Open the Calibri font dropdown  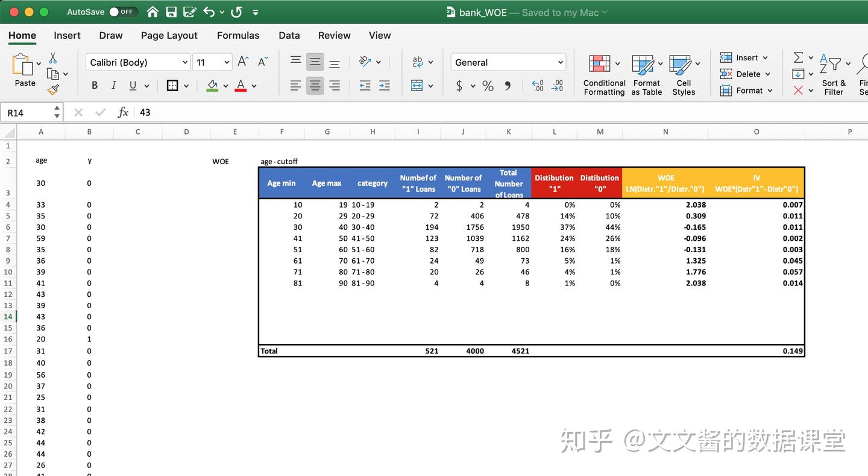coord(137,62)
